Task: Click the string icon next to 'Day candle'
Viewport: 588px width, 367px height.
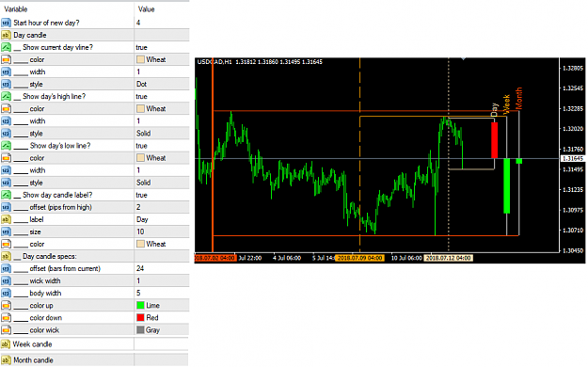Action: 6,35
